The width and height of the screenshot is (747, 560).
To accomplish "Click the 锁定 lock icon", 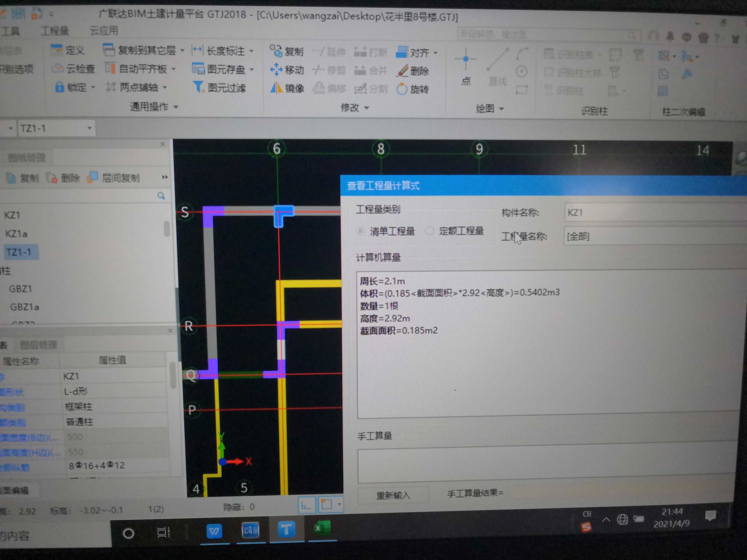I will [60, 87].
